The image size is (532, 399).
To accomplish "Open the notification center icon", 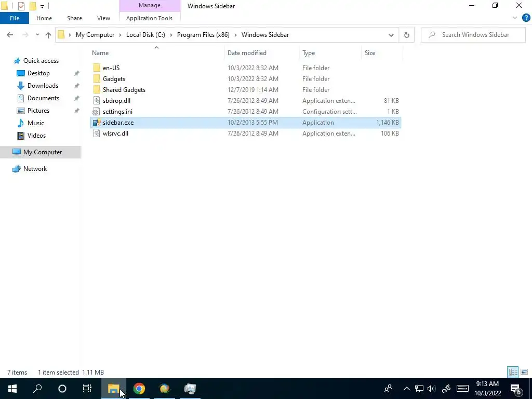I will tap(516, 389).
